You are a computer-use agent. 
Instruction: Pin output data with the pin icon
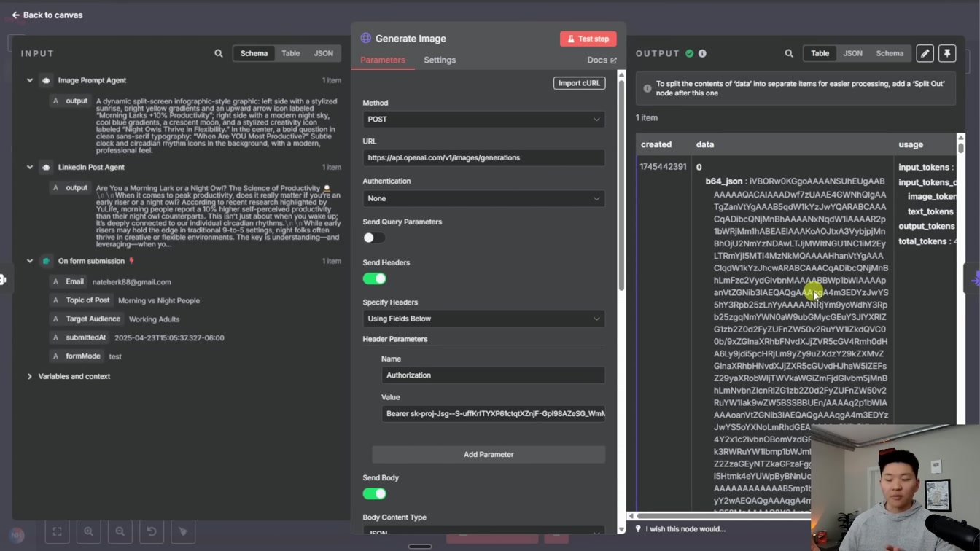(947, 53)
